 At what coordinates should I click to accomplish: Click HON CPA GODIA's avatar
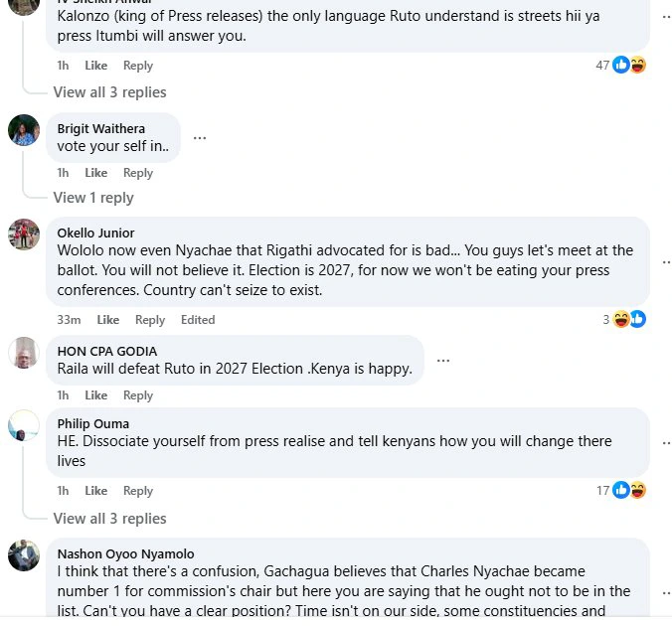click(24, 352)
